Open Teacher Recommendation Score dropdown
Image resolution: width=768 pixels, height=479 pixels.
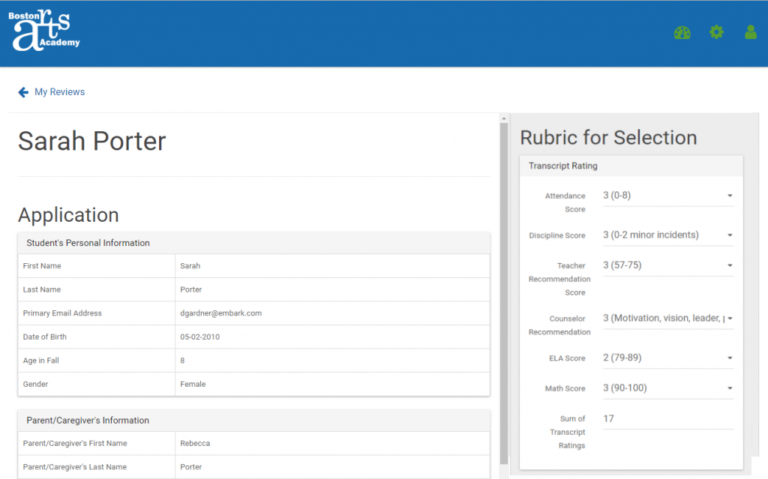667,265
